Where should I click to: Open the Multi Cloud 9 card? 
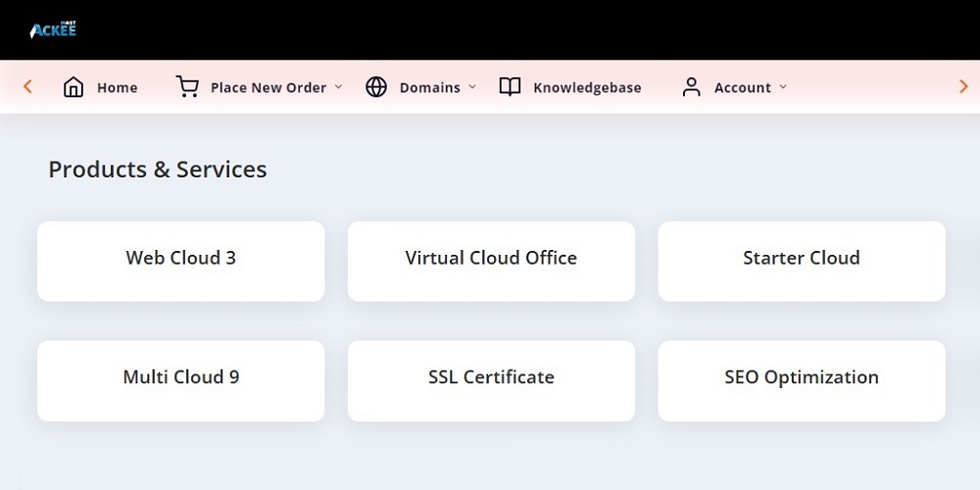coord(181,378)
